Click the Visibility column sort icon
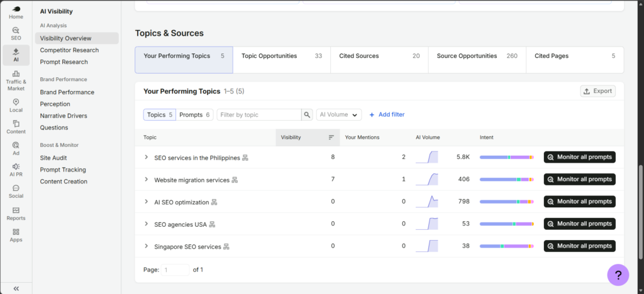Screen dimensions: 644x294 point(331,138)
